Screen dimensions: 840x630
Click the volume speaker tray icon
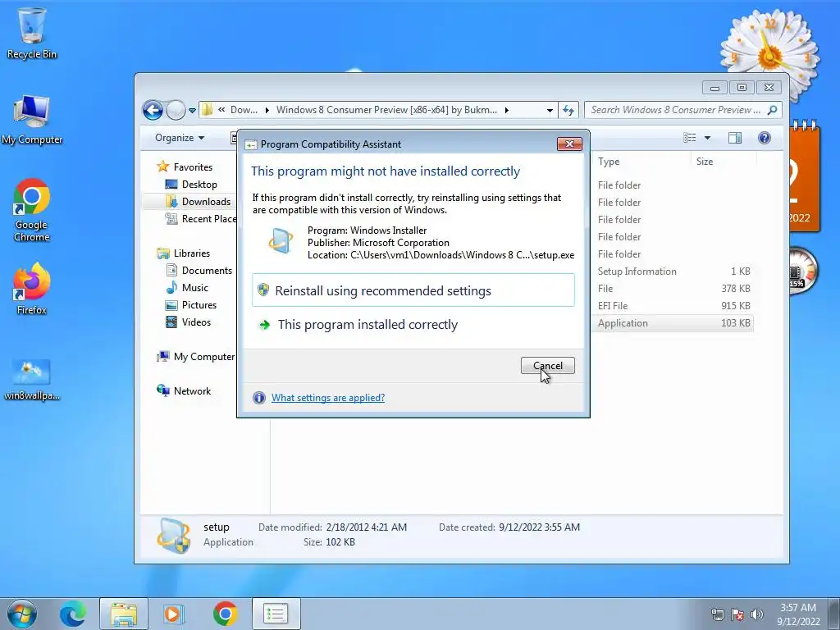(757, 614)
